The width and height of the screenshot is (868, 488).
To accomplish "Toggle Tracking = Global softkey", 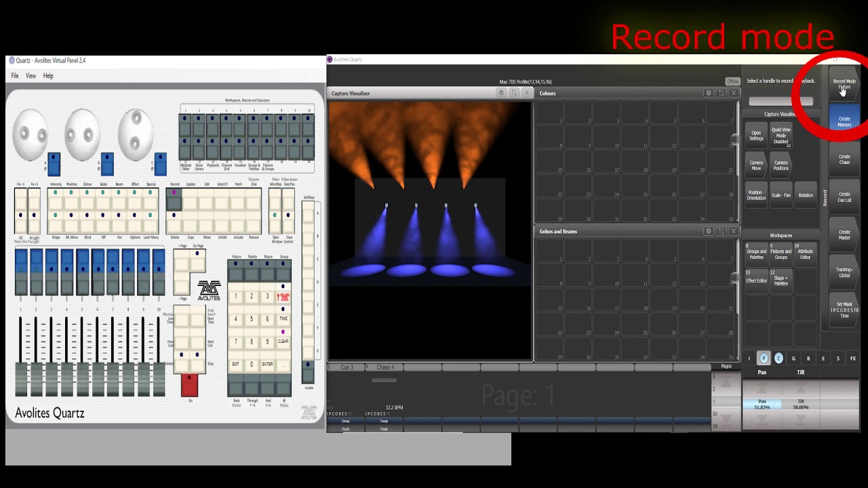I will click(844, 272).
